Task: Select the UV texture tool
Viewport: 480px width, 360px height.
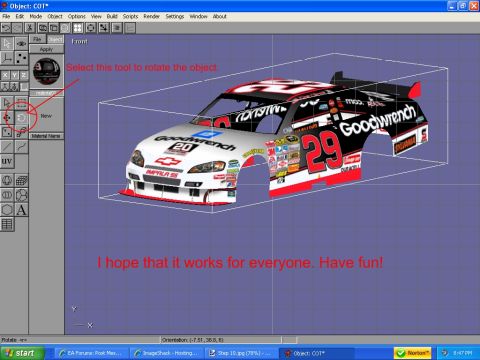Action: tap(7, 161)
